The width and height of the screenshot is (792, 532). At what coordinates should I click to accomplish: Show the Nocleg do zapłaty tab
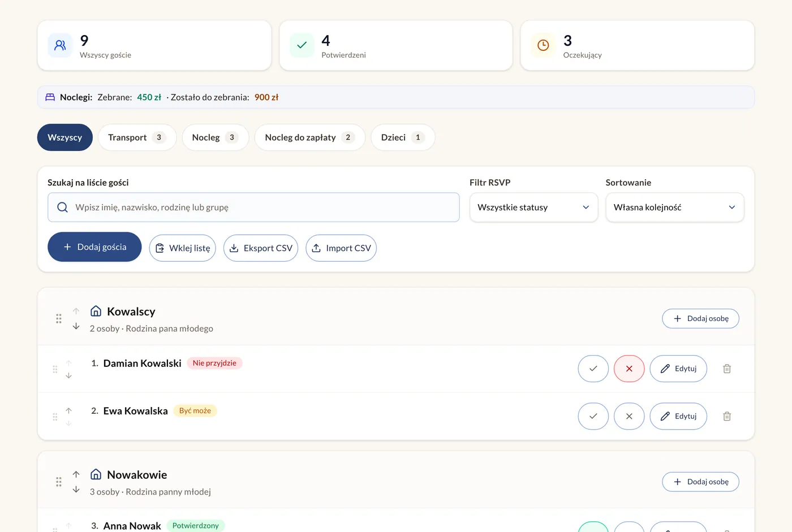(310, 137)
